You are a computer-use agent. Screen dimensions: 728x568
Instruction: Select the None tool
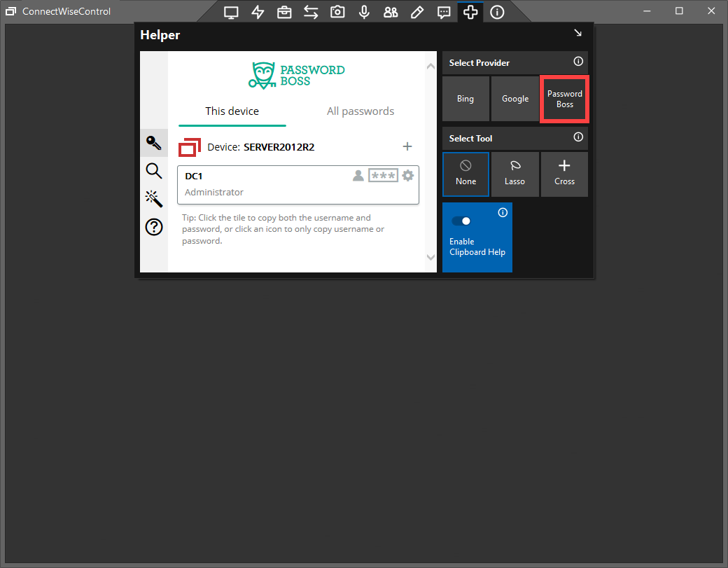coord(465,174)
